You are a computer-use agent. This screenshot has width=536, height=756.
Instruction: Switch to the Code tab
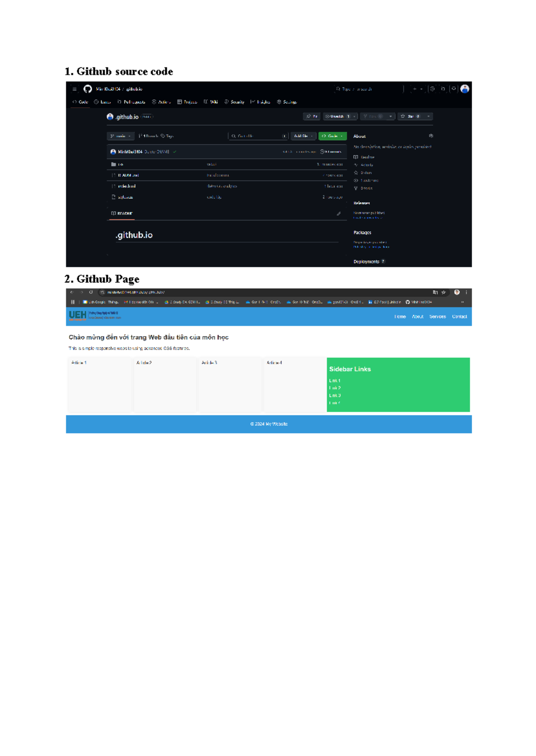pyautogui.click(x=80, y=102)
